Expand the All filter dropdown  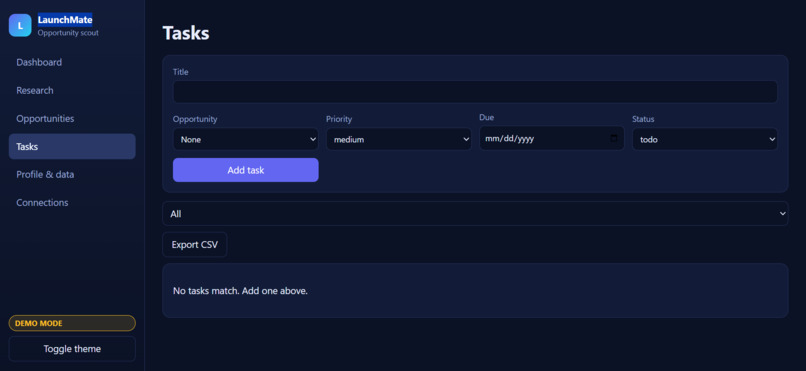coord(475,214)
